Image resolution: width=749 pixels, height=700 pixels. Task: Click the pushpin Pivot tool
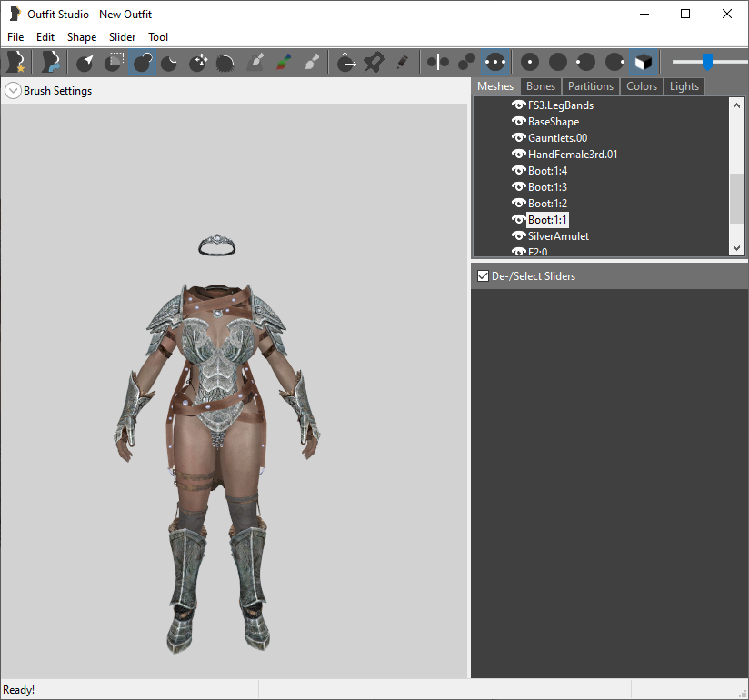(374, 62)
